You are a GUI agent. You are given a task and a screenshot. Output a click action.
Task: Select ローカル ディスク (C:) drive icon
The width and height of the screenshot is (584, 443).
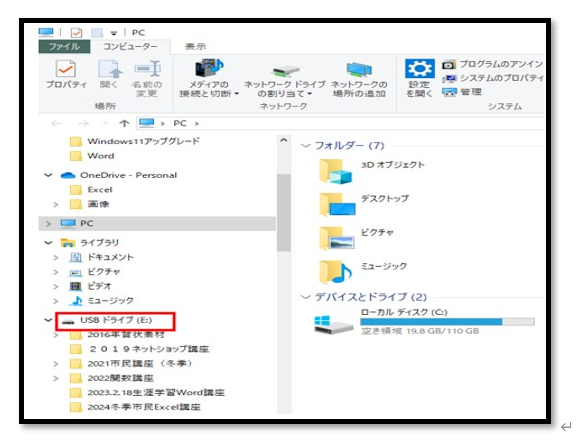(333, 324)
